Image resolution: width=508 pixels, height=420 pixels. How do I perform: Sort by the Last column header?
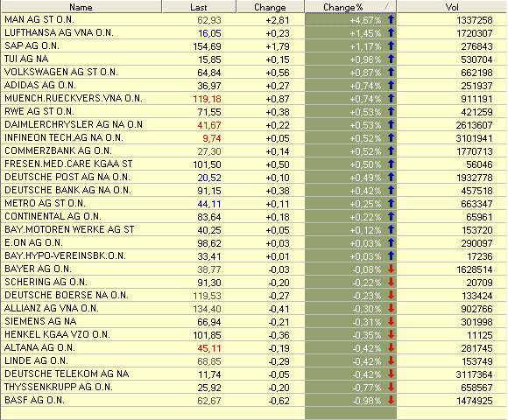point(199,7)
